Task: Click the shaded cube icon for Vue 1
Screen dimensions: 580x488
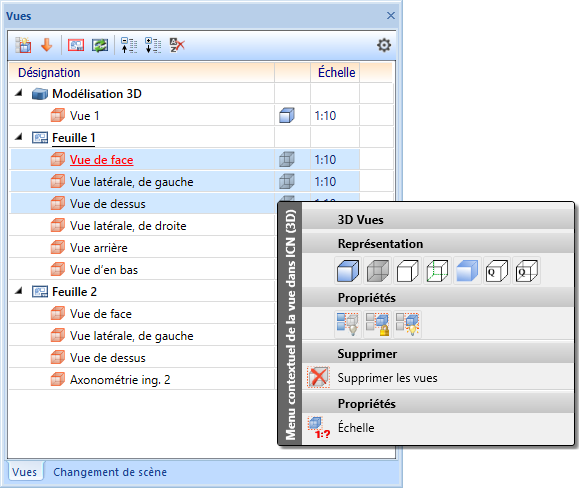Action: 287,115
